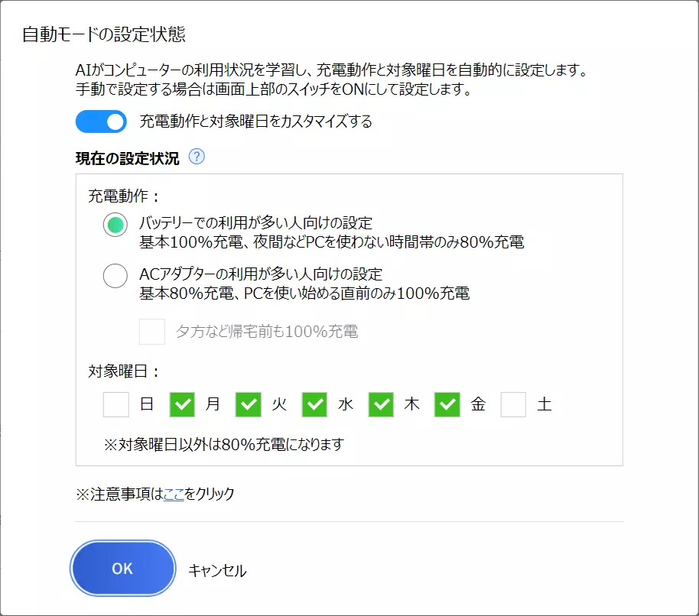Enable the 土 (Saturday) checkbox
The width and height of the screenshot is (699, 616).
(514, 404)
